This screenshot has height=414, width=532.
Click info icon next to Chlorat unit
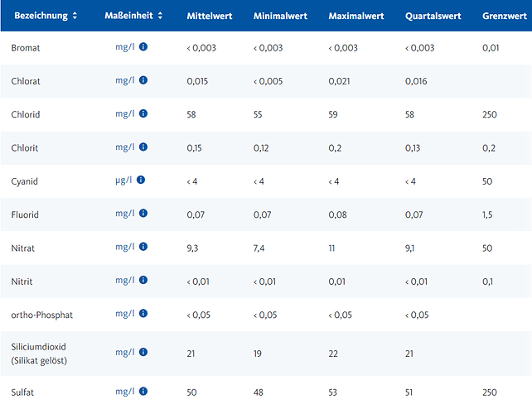(x=143, y=80)
